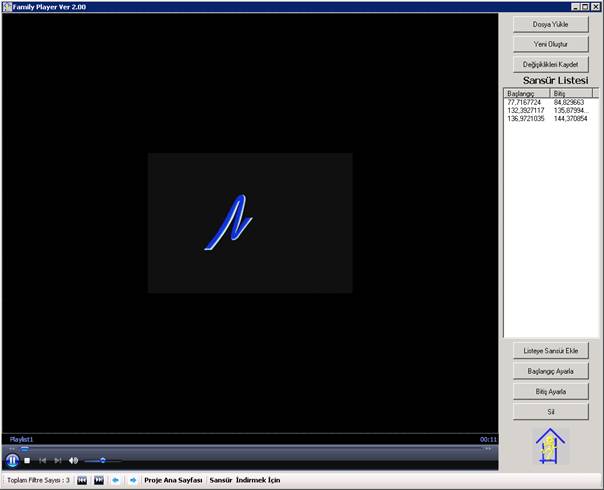
Task: Pause playback with the round blue button
Action: [x=12, y=460]
